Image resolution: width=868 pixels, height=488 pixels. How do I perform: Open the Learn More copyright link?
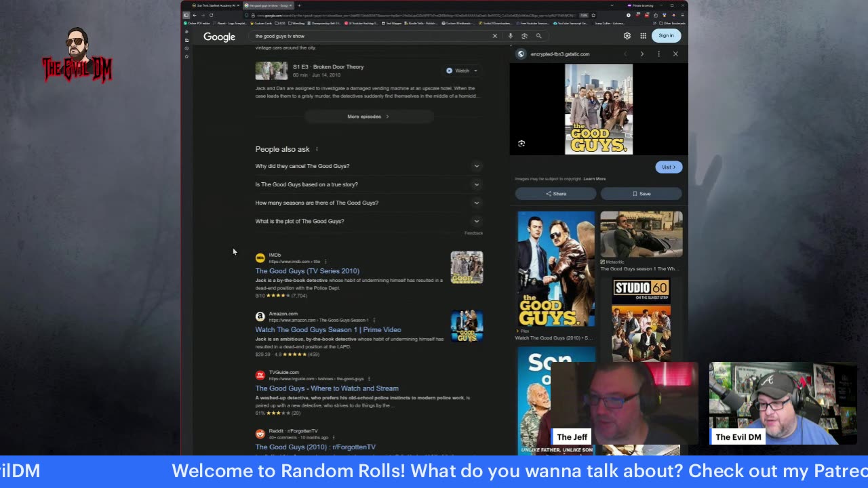[595, 179]
